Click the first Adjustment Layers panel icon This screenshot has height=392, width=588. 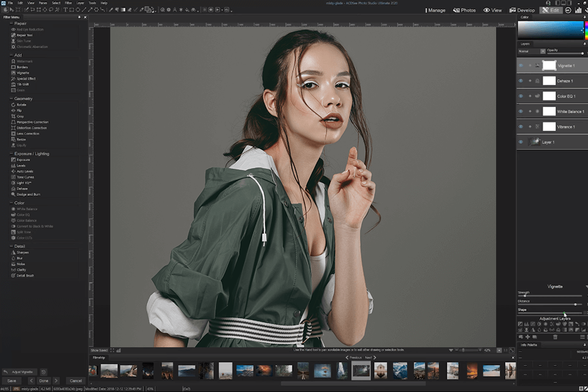pos(520,323)
